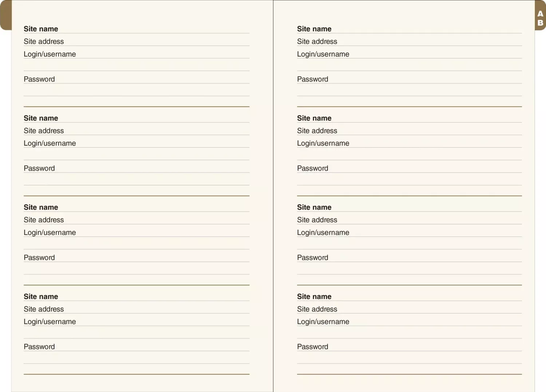Screen dimensions: 546x392
Task: Select the A B index tab
Action: tap(540, 15)
